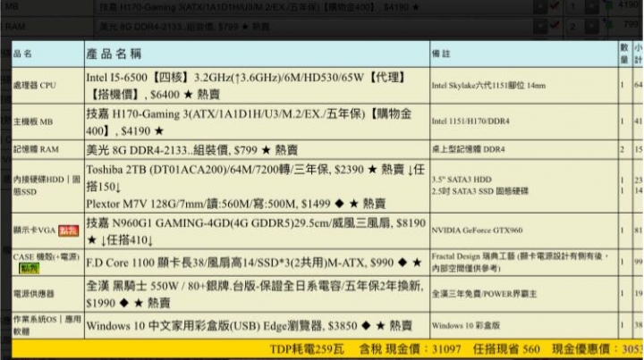Select the 作業系統OS | 應用軟體 row label
This screenshot has height=360, width=644.
click(47, 325)
